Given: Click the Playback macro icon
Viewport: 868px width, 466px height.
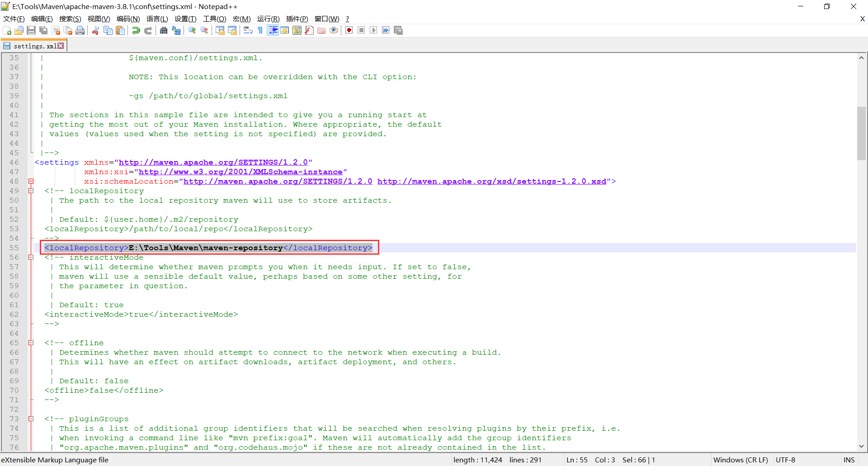Looking at the screenshot, I should 373,30.
